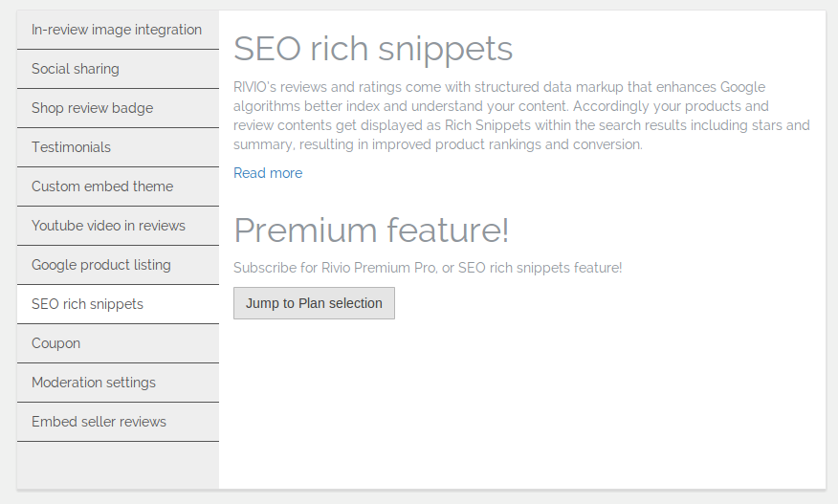The image size is (838, 504).
Task: Open Google product listing tab
Action: coord(118,265)
